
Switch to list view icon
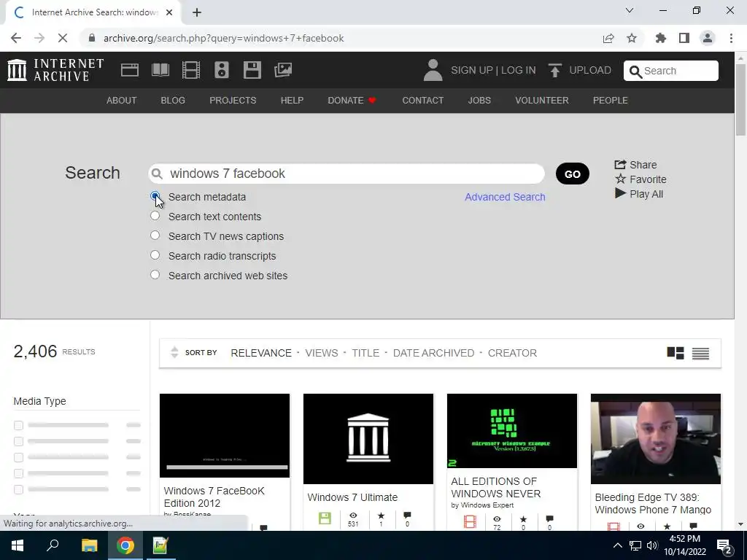pyautogui.click(x=700, y=353)
